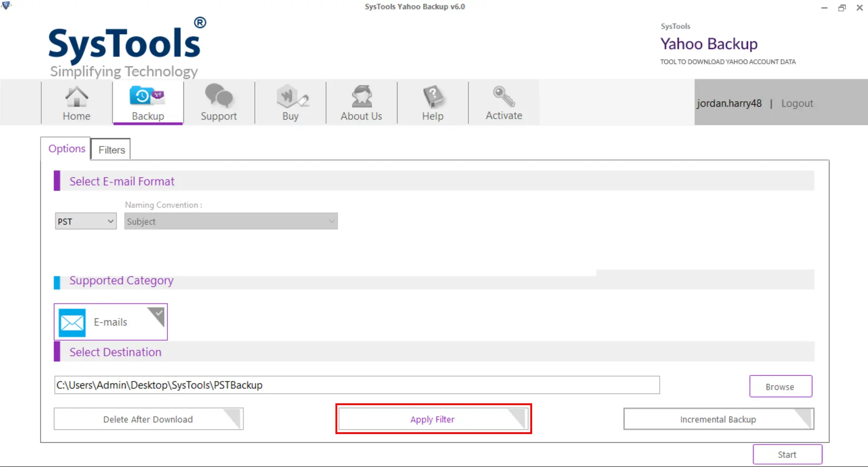
Task: Click the About Us person icon
Action: coord(362,96)
